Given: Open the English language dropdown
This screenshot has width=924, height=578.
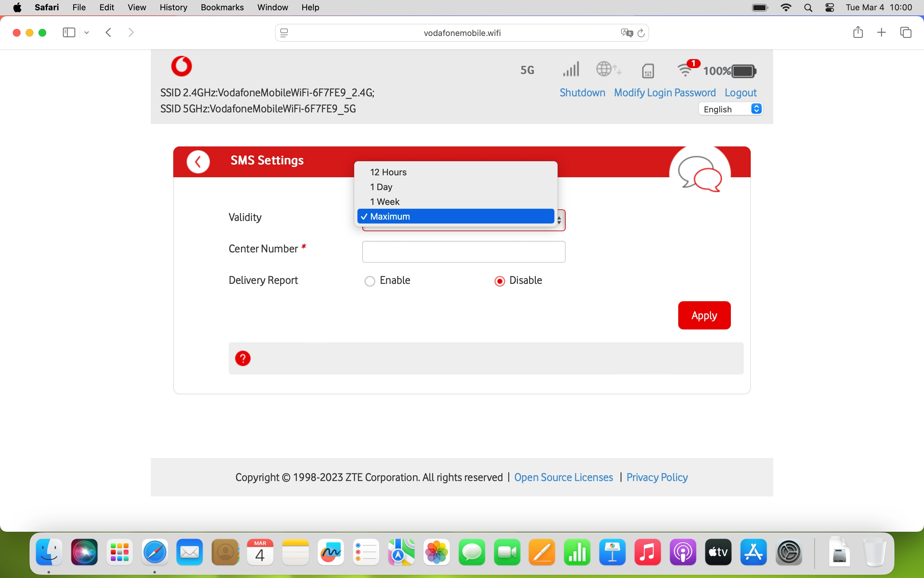Looking at the screenshot, I should (731, 109).
